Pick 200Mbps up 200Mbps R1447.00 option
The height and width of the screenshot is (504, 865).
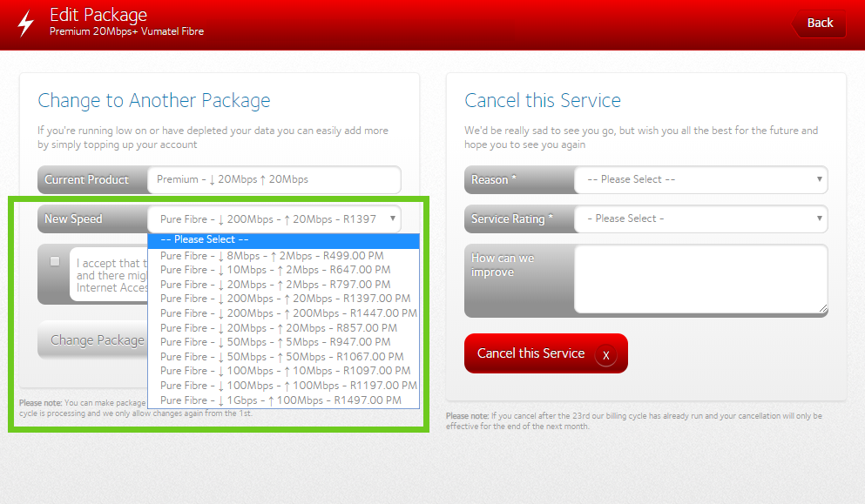tap(288, 313)
